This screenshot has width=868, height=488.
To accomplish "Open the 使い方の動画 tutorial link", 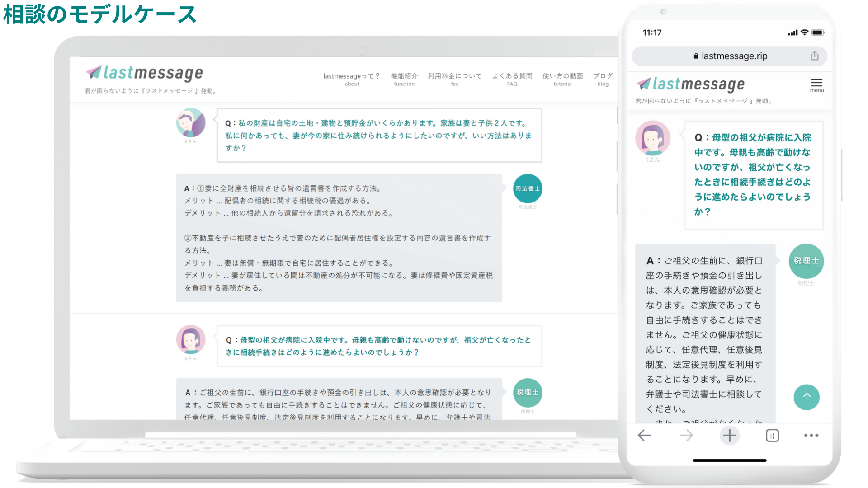I will [x=562, y=79].
